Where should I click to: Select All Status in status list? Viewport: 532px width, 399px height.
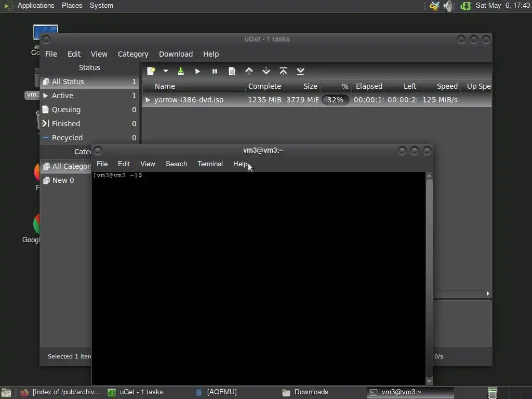click(89, 82)
